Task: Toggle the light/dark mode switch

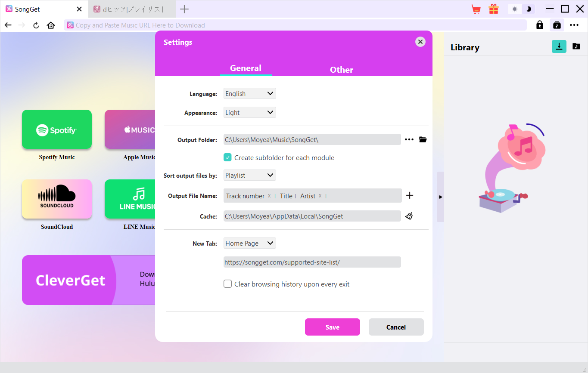Action: tap(521, 9)
